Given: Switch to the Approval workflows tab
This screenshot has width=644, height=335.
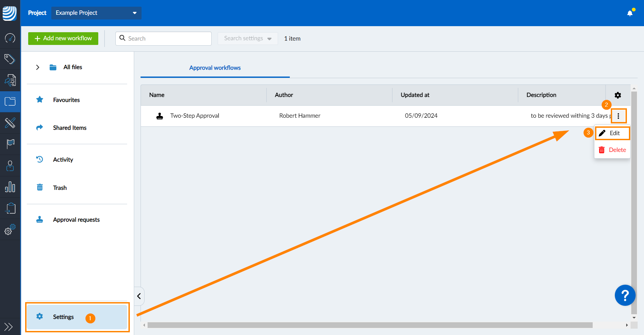Looking at the screenshot, I should tap(215, 68).
